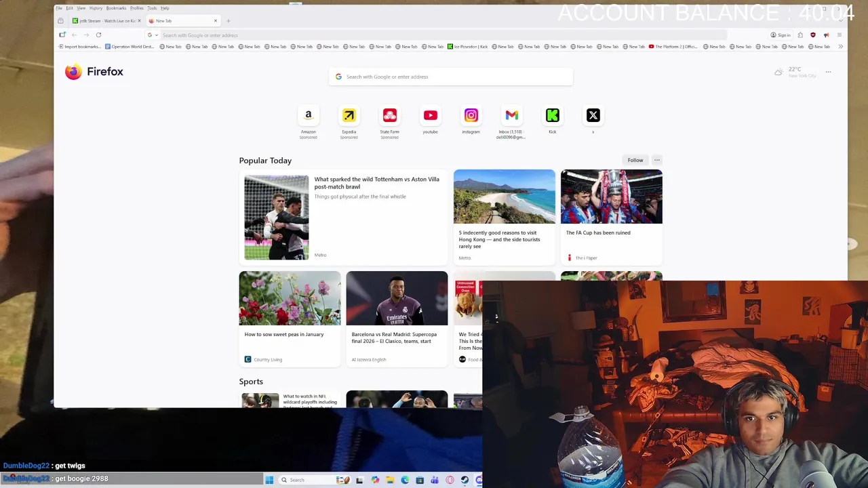
Task: Open Microsoft Teams from the taskbar
Action: [435, 480]
